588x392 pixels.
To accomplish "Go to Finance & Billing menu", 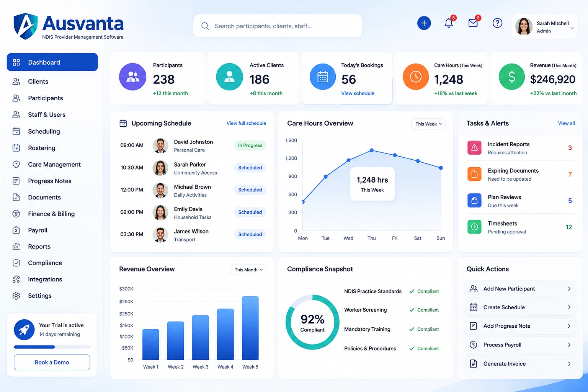I will coord(52,214).
